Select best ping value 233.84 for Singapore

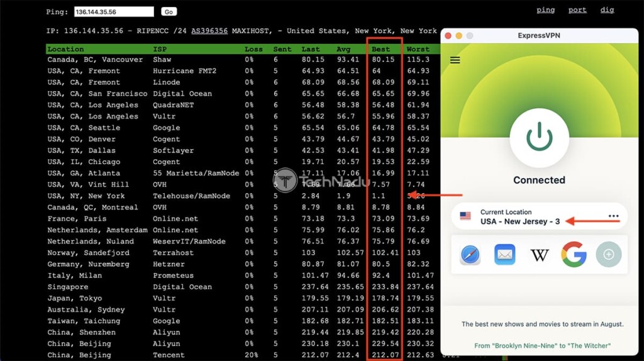point(386,287)
